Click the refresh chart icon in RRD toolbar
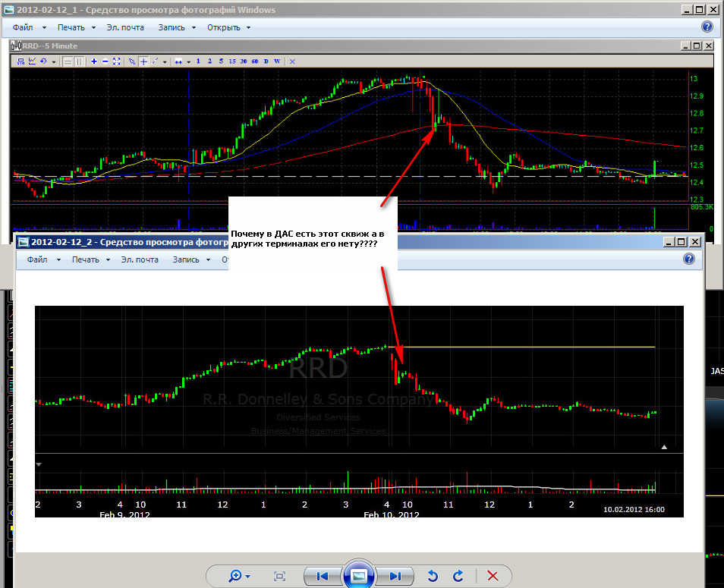Screen dimensions: 724x588 pyautogui.click(x=43, y=61)
